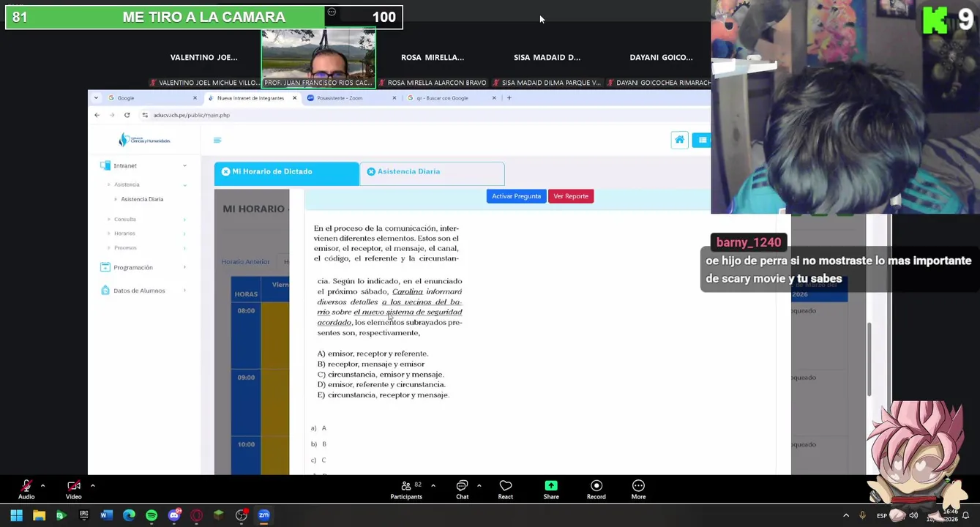Select answer option c) C

318,460
